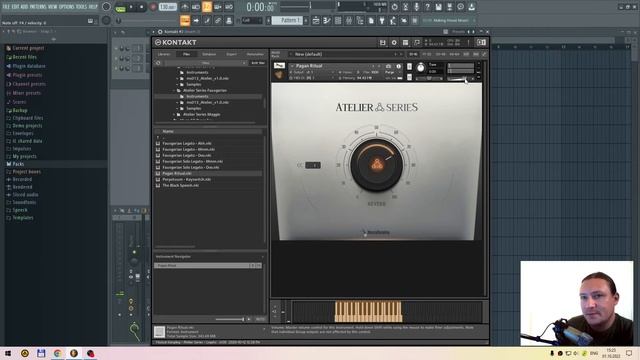Viewport: 640px width, 360px height.
Task: Toggle the highlighted snap toolbar button
Action: [185, 20]
